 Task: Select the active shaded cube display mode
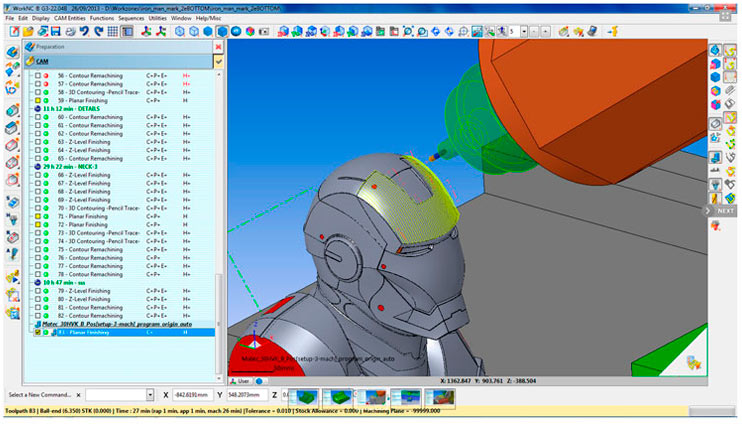pos(222,31)
